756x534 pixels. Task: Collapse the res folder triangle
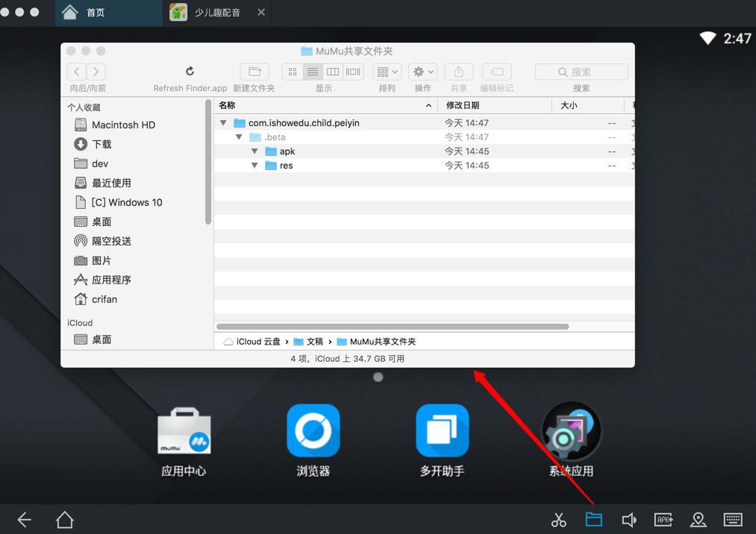[254, 166]
